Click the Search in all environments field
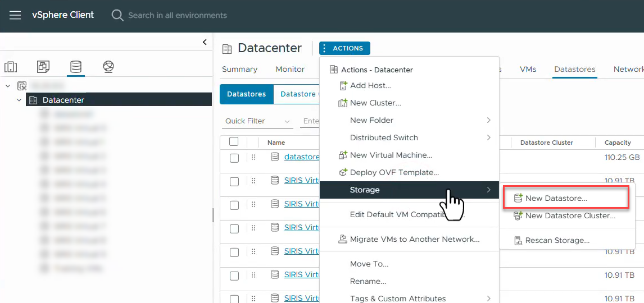 178,16
